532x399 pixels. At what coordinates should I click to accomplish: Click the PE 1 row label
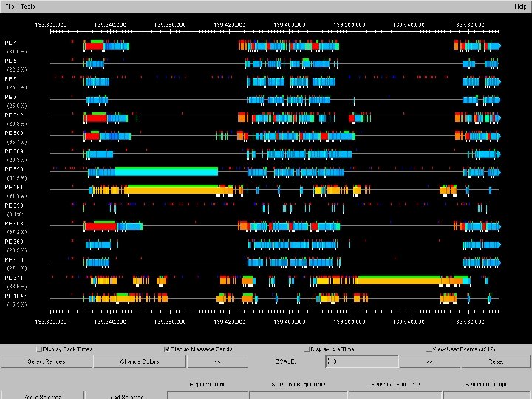point(10,43)
